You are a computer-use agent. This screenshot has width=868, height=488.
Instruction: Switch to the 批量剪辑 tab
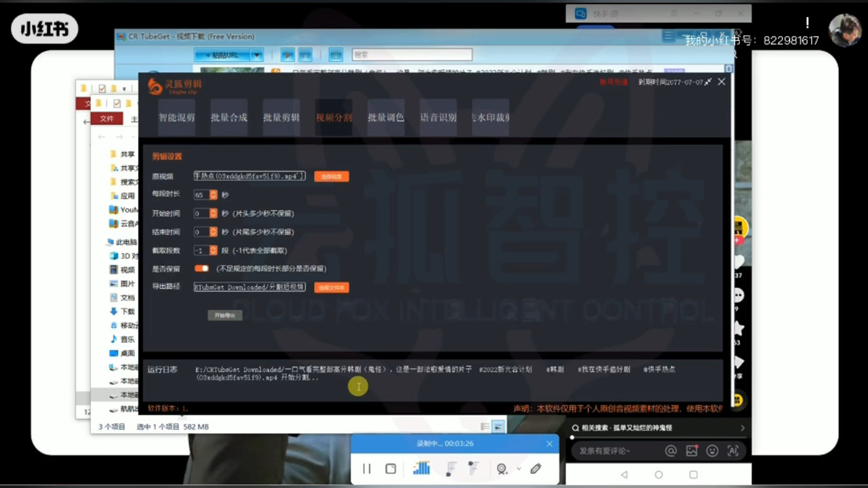click(281, 117)
